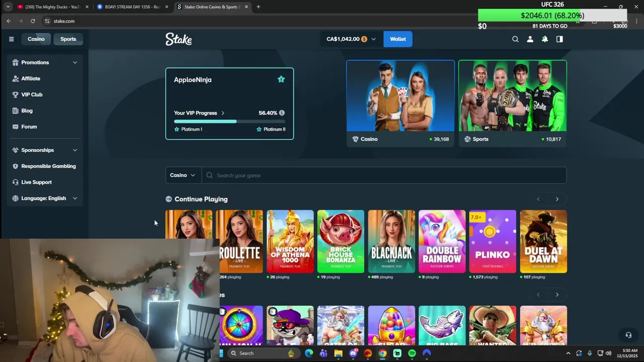Click the Continue Playing heading
This screenshot has height=362, width=644.
pos(201,199)
